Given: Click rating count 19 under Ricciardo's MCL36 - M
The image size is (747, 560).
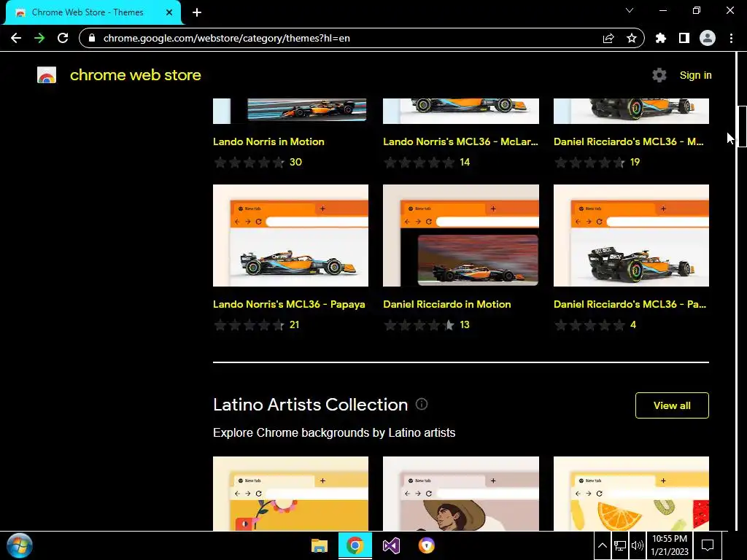Looking at the screenshot, I should (635, 163).
